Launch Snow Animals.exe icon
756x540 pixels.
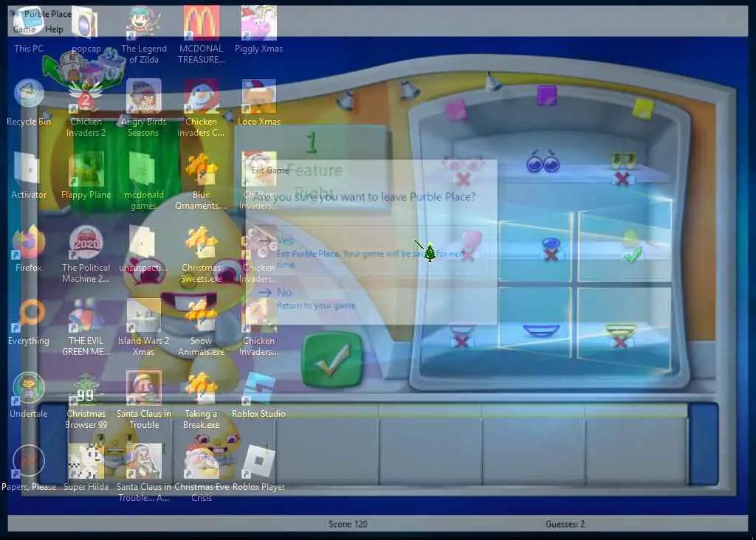point(201,327)
